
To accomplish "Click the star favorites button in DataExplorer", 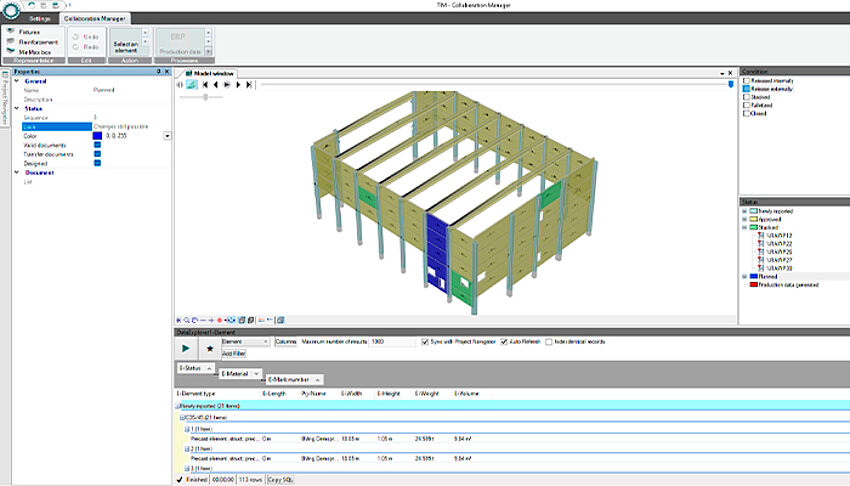I will pos(209,347).
